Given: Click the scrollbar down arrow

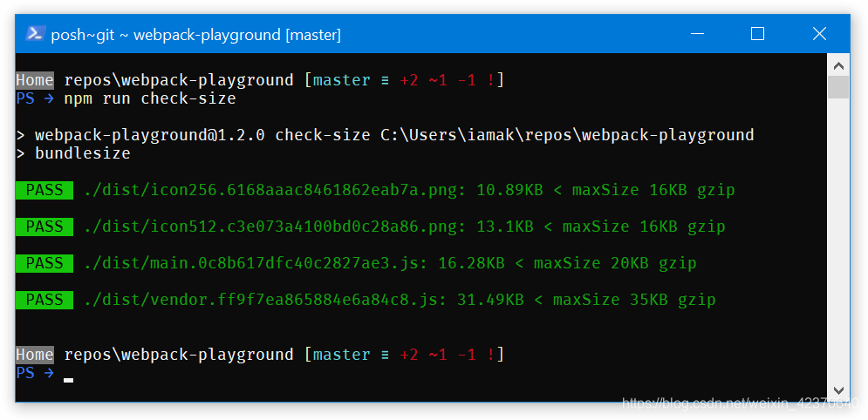Looking at the screenshot, I should click(x=838, y=390).
